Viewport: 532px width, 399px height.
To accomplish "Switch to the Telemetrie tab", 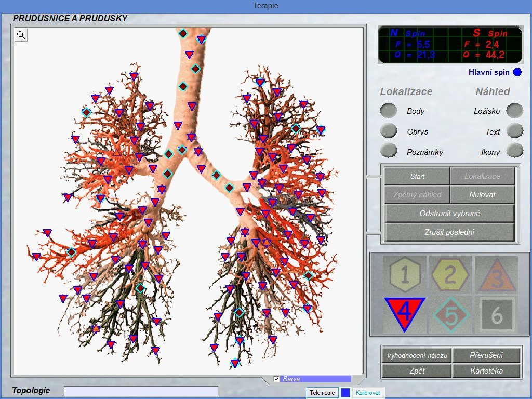I will tap(322, 393).
